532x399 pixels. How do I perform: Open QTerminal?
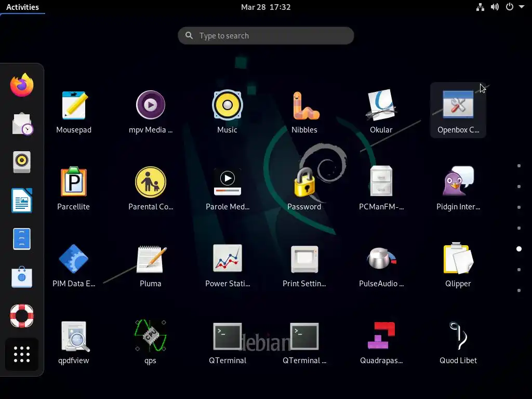click(228, 342)
